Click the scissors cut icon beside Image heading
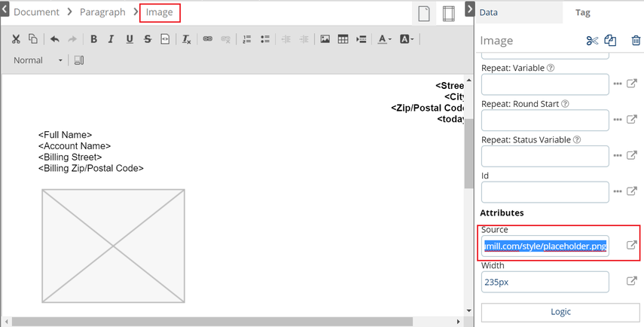The image size is (644, 327). (592, 41)
